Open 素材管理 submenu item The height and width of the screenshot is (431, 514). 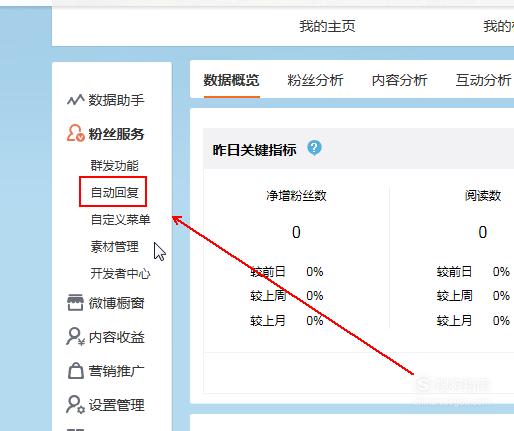point(115,247)
